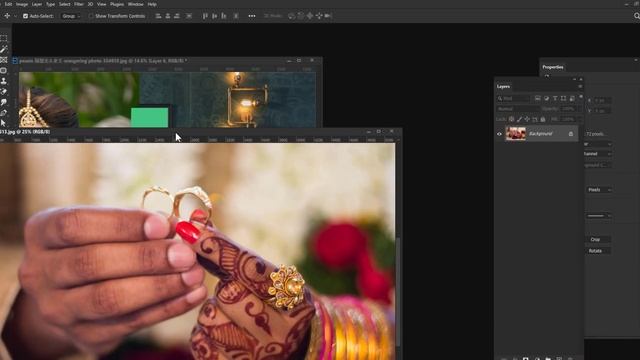This screenshot has height=360, width=640.
Task: Click the align horizontal centers icon
Action: click(168, 16)
